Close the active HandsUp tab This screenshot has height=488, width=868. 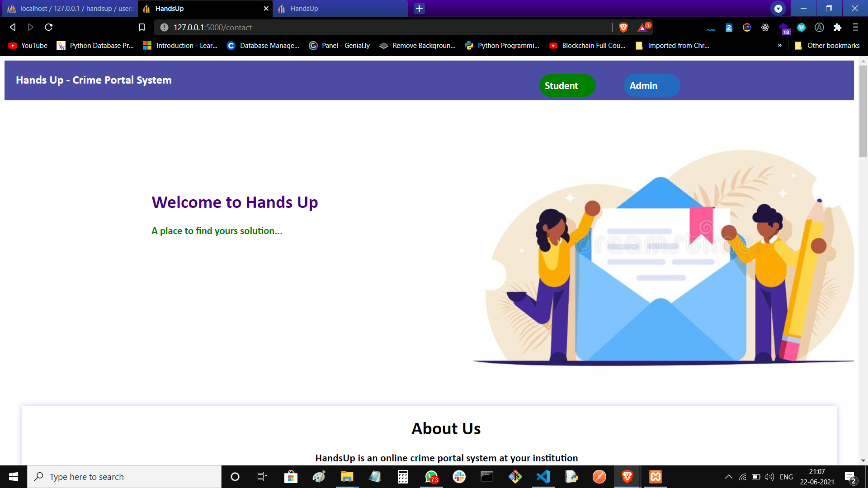coord(266,9)
